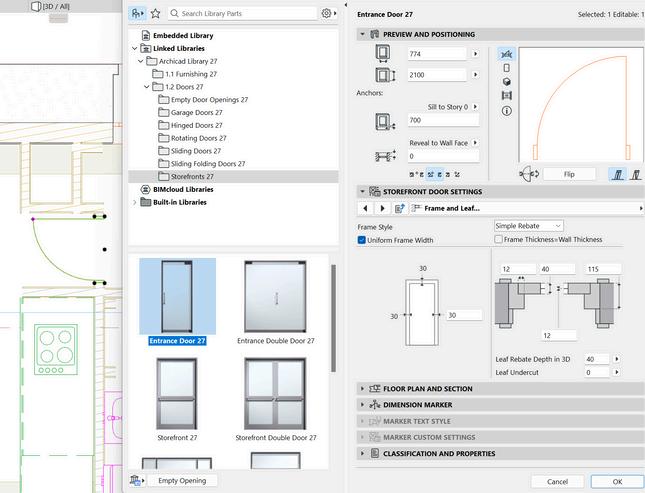The image size is (645, 493).
Task: Click the Favorites star icon
Action: click(155, 14)
